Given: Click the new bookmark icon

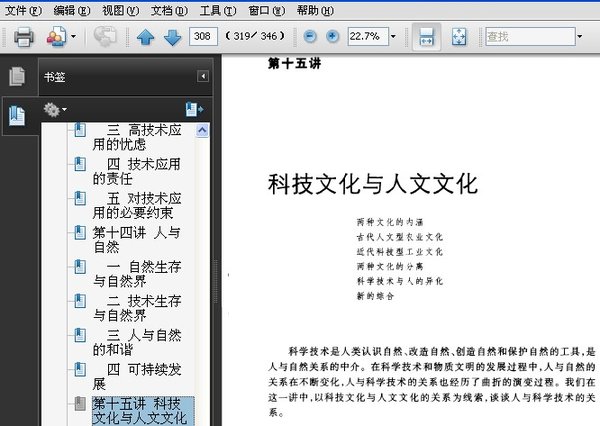Looking at the screenshot, I should pyautogui.click(x=194, y=109).
